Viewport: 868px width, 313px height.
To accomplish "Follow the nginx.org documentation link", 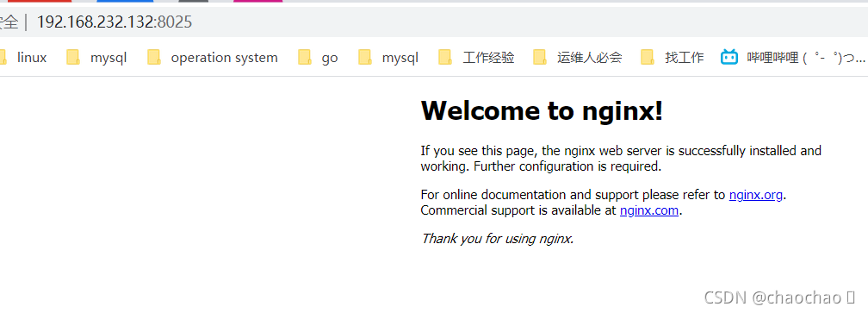I will tap(756, 195).
